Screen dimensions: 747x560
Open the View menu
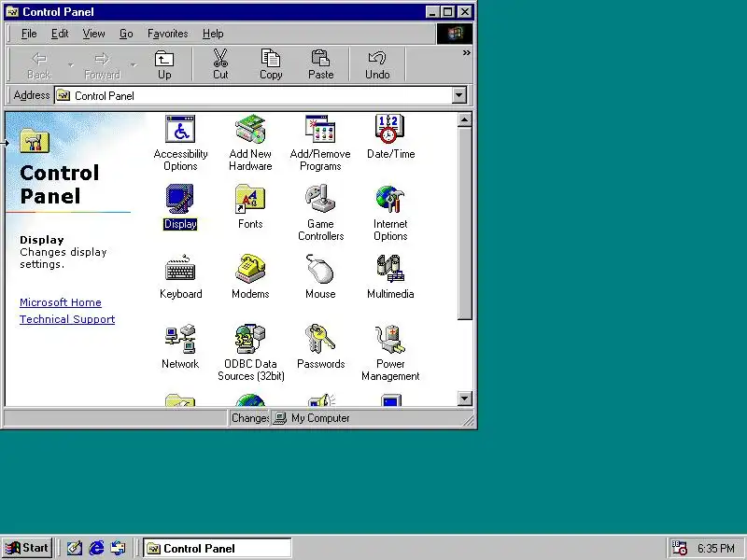93,34
